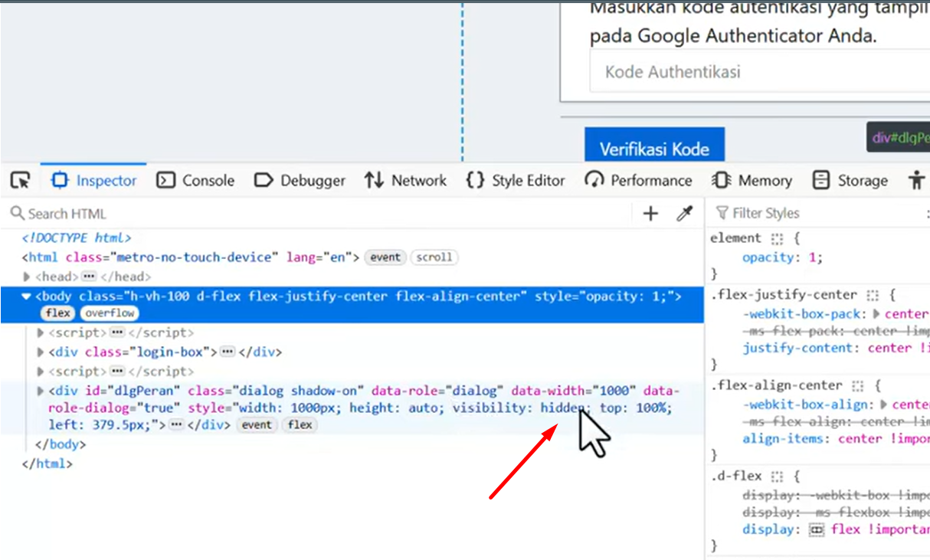Click selector highlighter icon beside .flex-justify-center
Screen dimensions: 930x560
point(872,295)
